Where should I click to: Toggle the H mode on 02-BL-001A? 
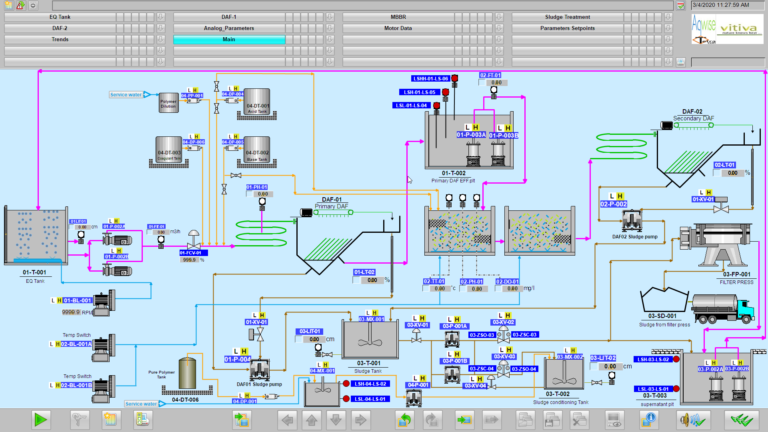pos(59,344)
